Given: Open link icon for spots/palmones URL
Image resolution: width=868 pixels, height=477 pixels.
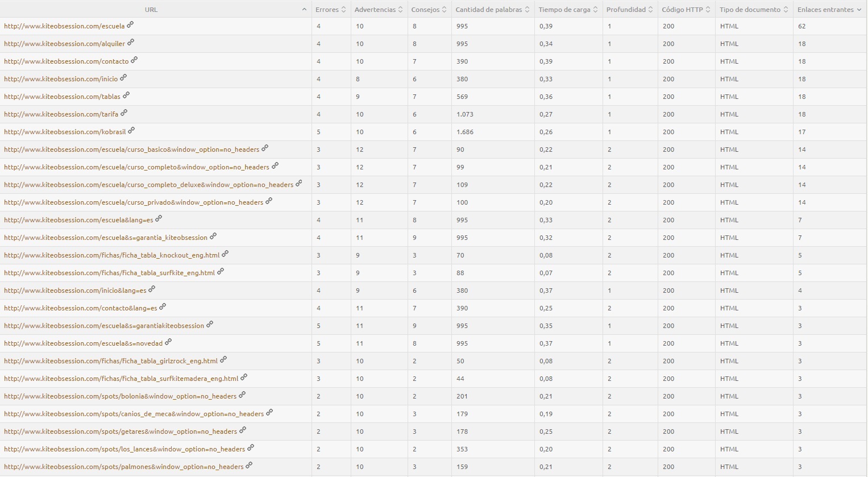Looking at the screenshot, I should 249,465.
